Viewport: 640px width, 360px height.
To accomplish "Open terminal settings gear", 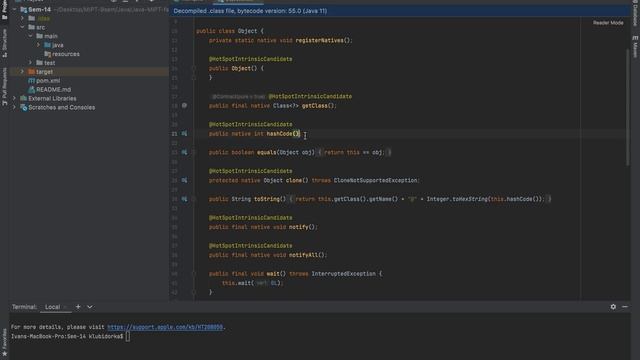I will coord(613,307).
